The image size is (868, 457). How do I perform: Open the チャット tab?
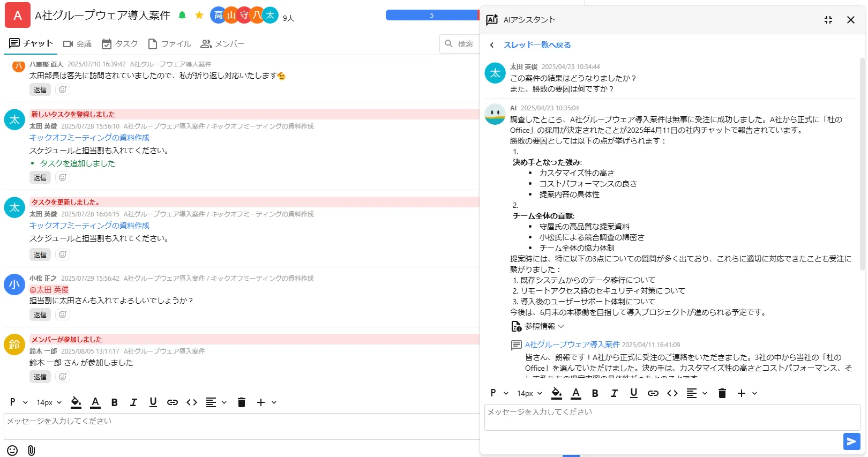pos(31,43)
